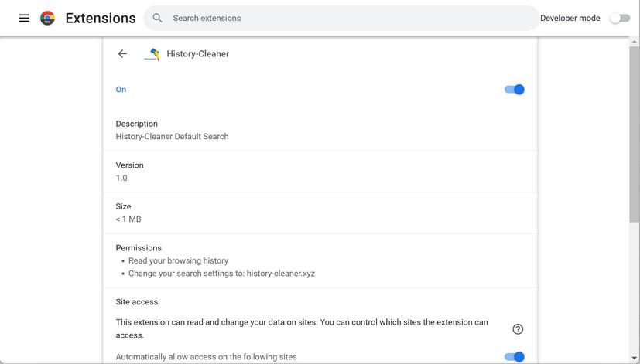Click the Developer mode label

(x=570, y=18)
